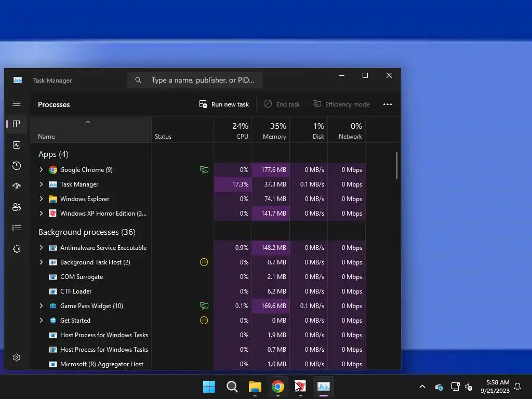This screenshot has width=532, height=399.
Task: Click the Game Pass Widget efficiency leaf icon
Action: click(x=204, y=305)
